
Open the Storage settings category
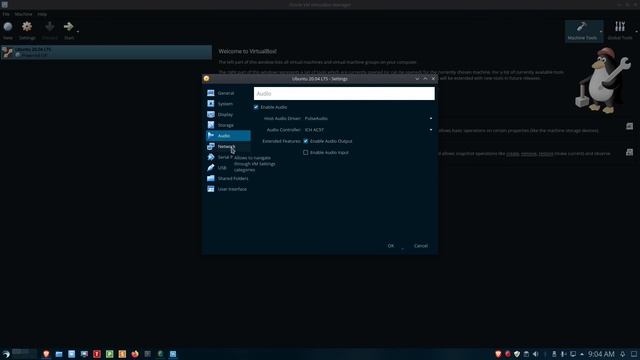click(228, 125)
